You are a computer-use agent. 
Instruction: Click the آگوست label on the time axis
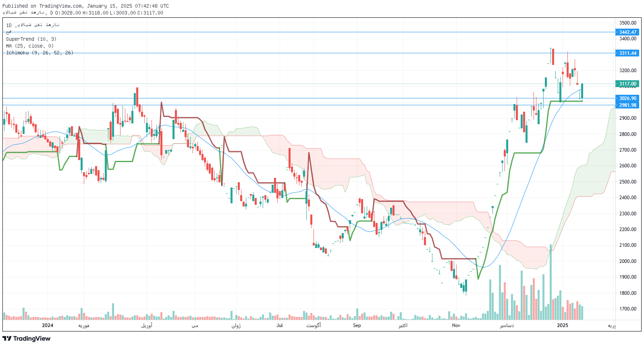[314, 325]
